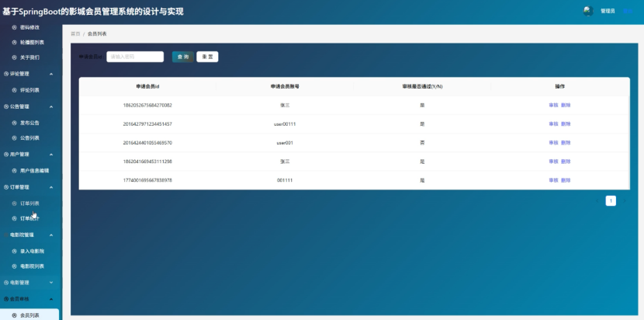Open 订单统计 in the sidebar

point(29,219)
